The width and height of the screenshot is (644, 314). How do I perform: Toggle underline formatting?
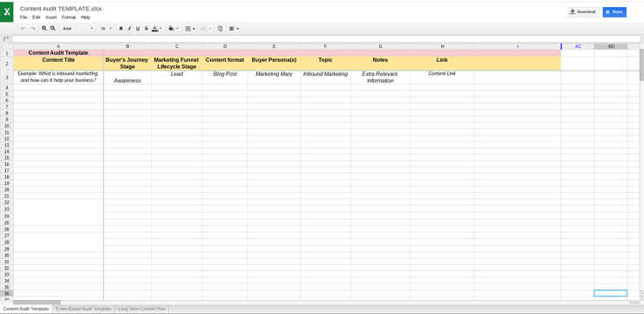[138, 29]
